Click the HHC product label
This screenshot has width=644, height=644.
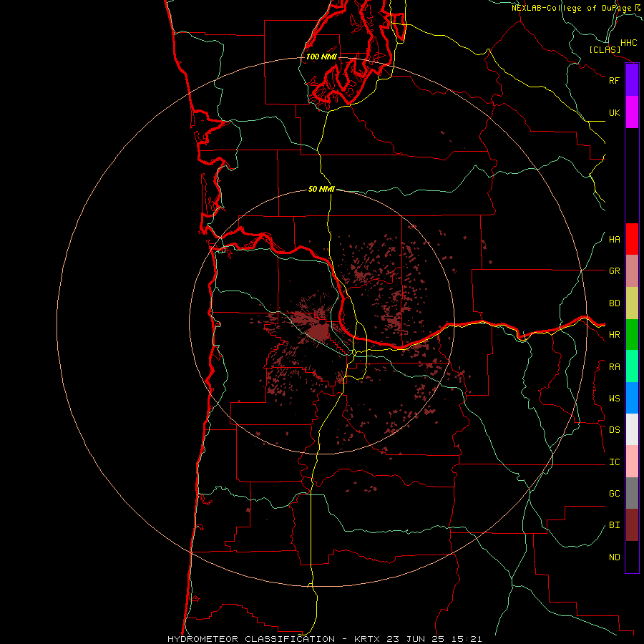coord(629,43)
